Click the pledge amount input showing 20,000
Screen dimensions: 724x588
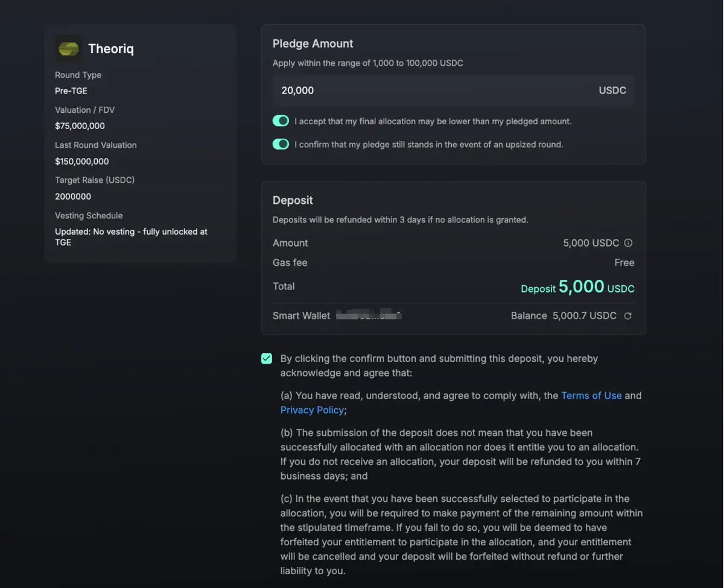click(454, 90)
